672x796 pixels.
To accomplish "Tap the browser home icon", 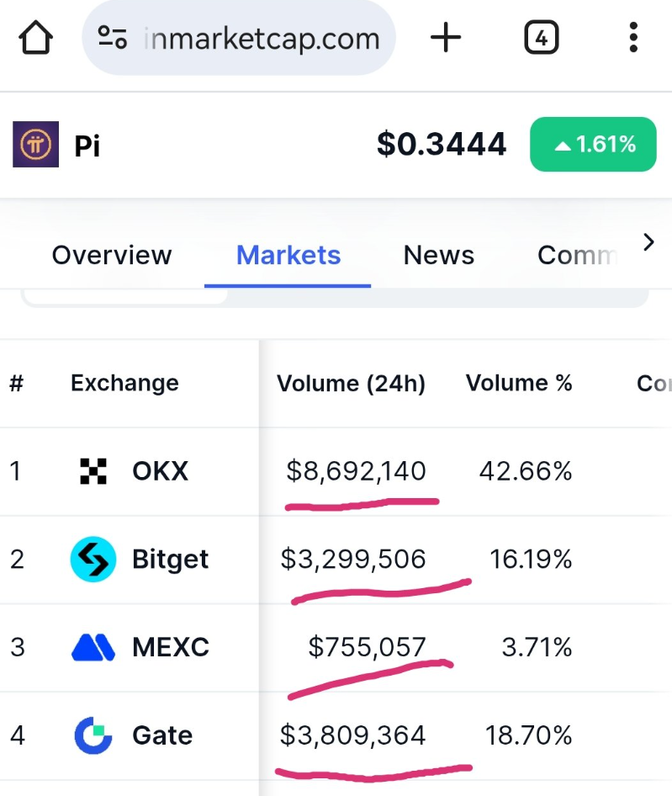I will point(36,38).
